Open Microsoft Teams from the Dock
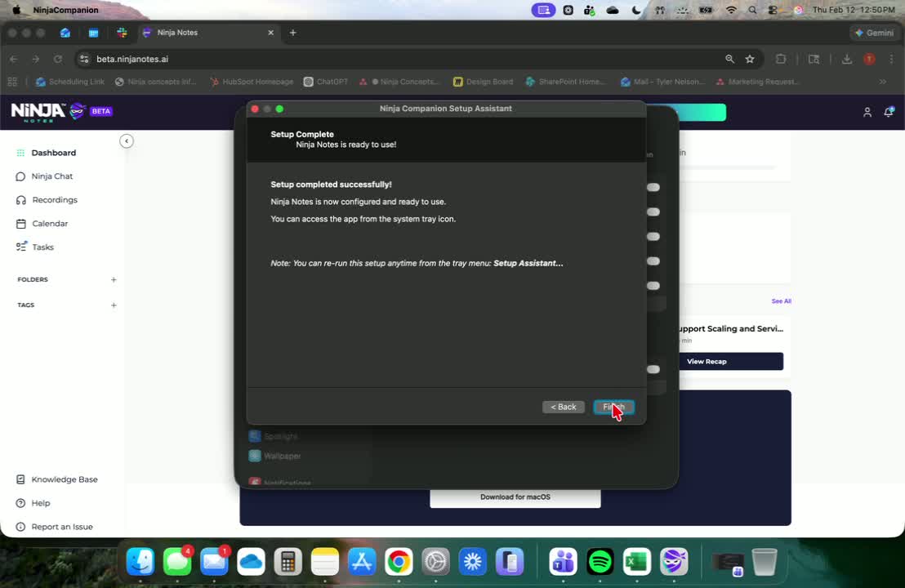The height and width of the screenshot is (588, 905). click(564, 561)
